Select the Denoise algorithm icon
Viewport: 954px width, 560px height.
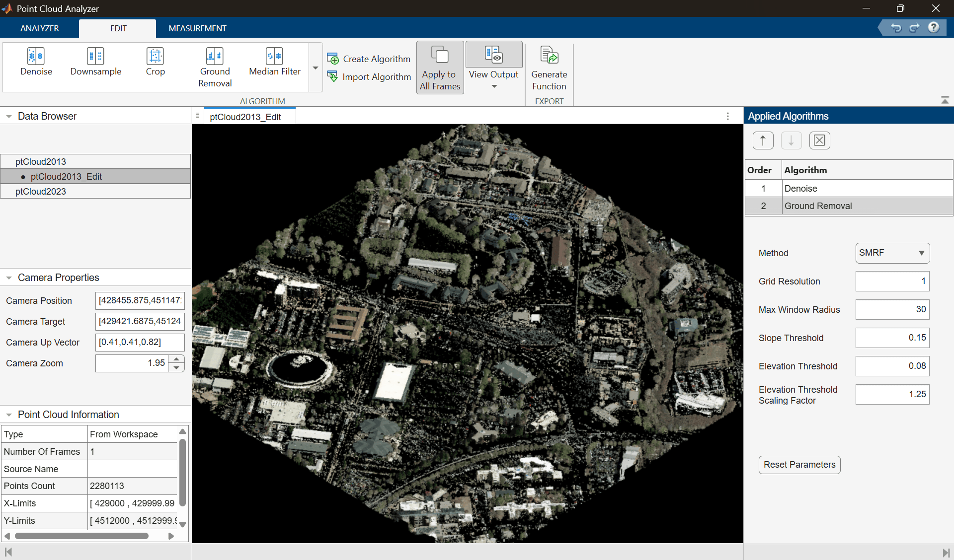pos(36,56)
